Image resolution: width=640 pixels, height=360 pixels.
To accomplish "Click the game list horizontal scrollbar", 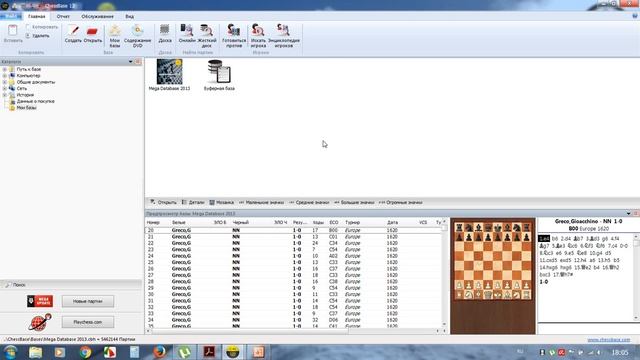I will coord(291,331).
